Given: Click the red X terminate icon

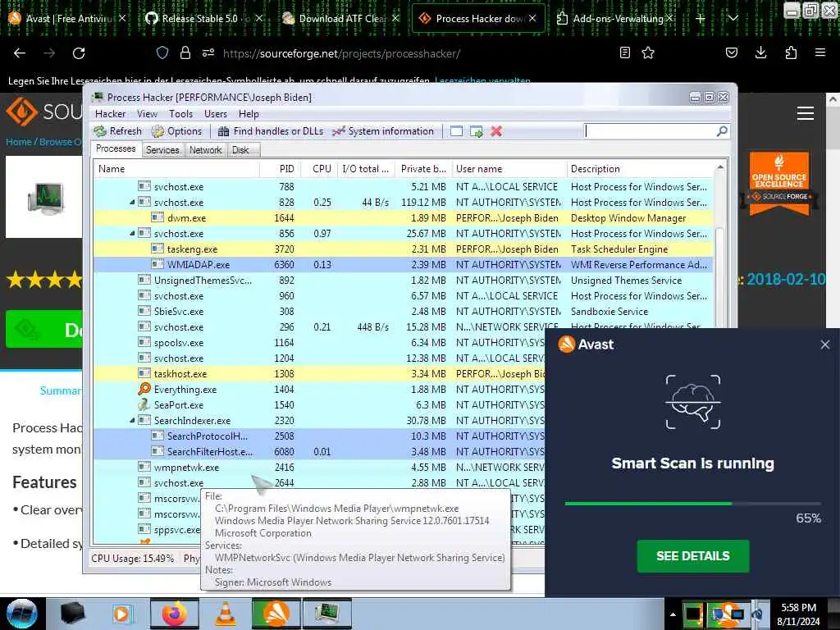Looking at the screenshot, I should (x=496, y=131).
